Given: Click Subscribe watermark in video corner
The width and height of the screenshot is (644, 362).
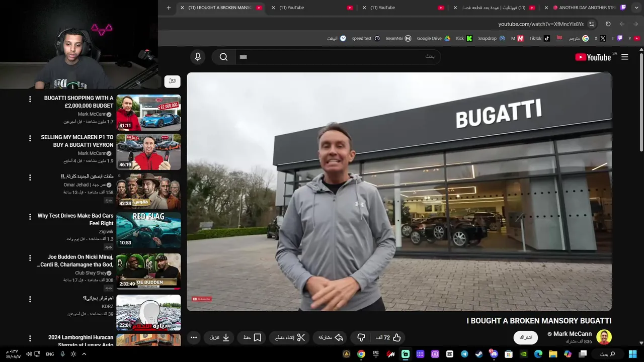Looking at the screenshot, I should 202,299.
